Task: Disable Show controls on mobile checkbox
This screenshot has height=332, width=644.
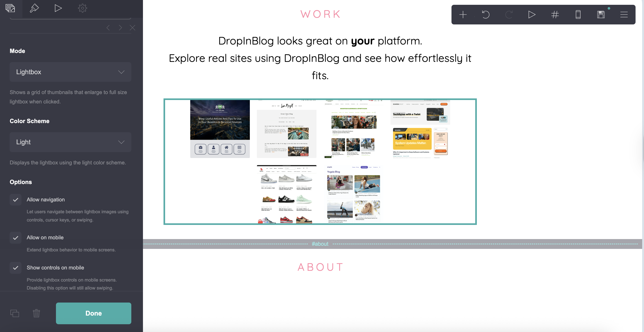Action: [16, 268]
